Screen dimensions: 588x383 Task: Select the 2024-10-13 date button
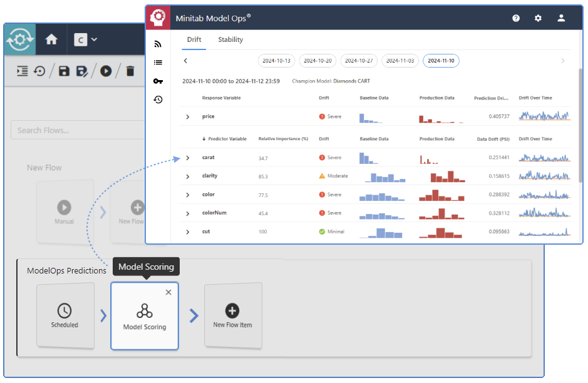point(276,61)
